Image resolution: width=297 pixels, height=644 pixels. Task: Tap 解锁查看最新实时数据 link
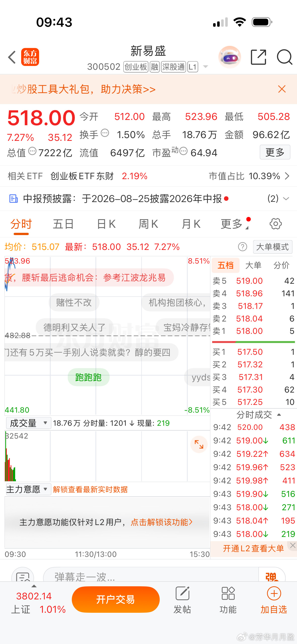coord(90,489)
